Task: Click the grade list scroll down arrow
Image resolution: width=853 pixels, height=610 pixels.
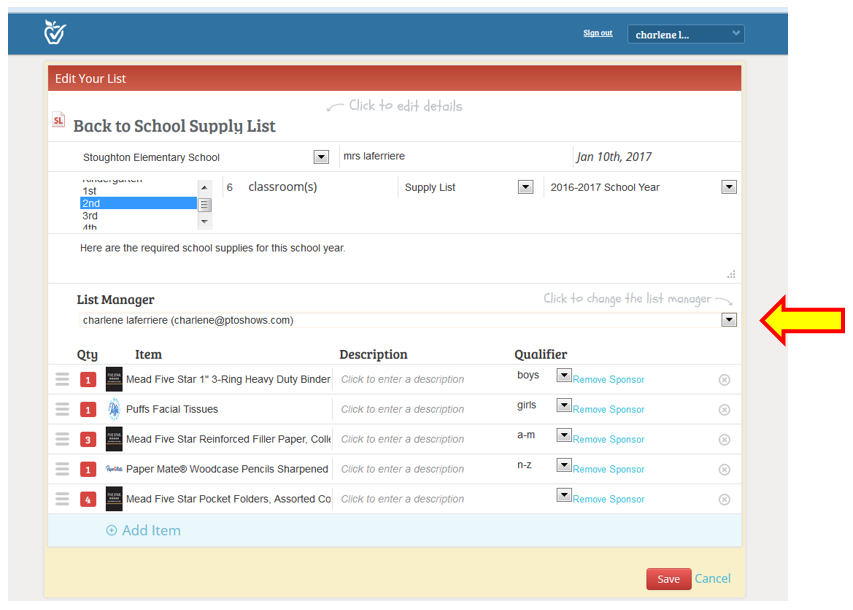Action: pyautogui.click(x=205, y=221)
